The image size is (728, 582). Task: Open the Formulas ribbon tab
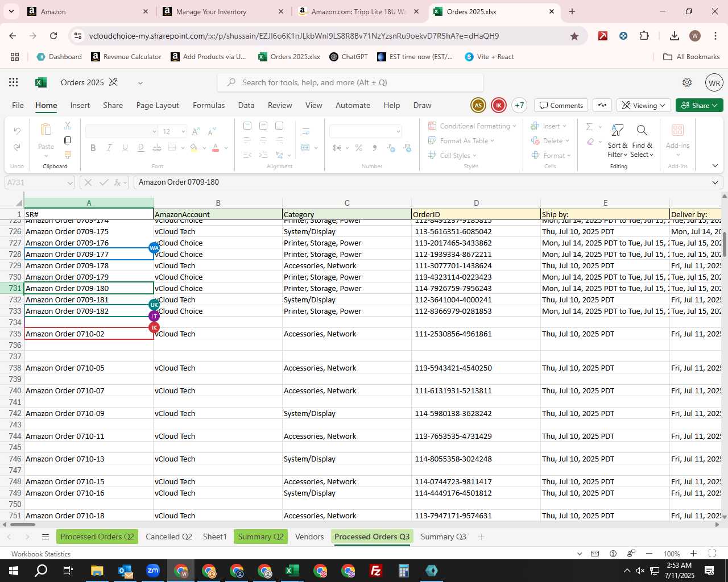(209, 105)
